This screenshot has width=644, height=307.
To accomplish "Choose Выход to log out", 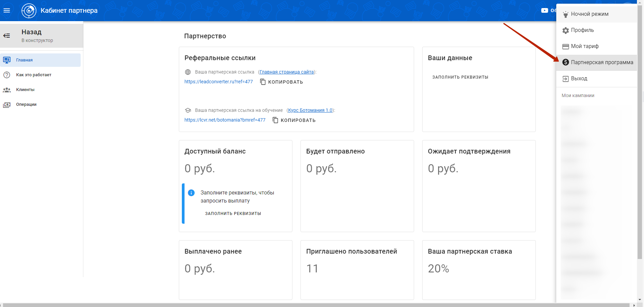I will click(x=579, y=79).
